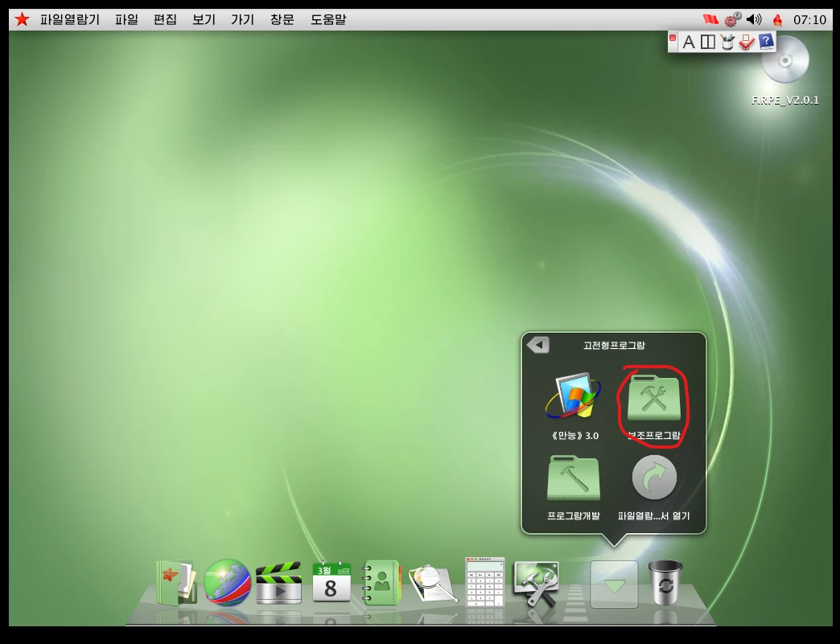Launch the 《만능》3.0 application

573,397
